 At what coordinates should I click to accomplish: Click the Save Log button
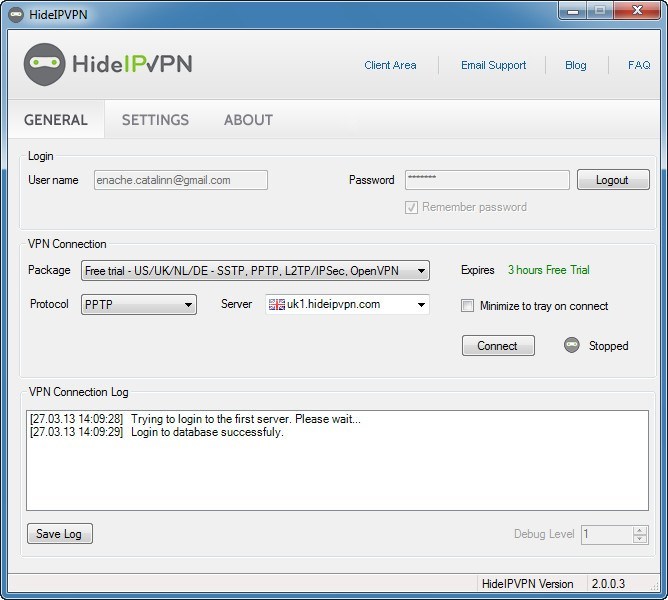[x=60, y=534]
